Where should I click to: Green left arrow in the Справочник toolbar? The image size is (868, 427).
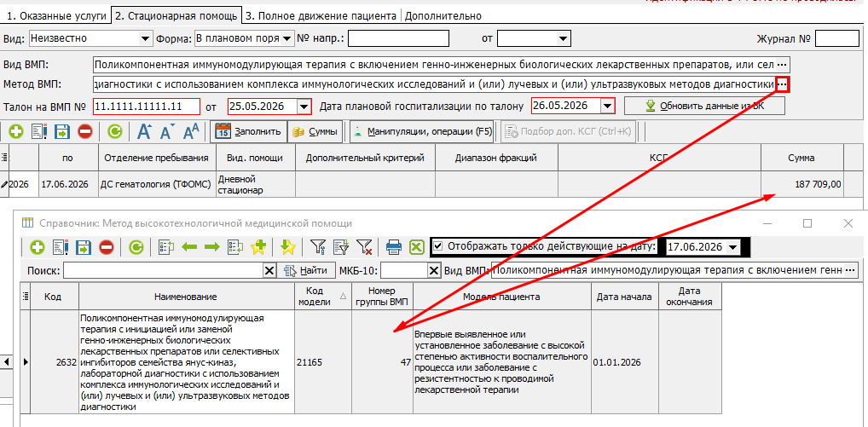[x=190, y=246]
